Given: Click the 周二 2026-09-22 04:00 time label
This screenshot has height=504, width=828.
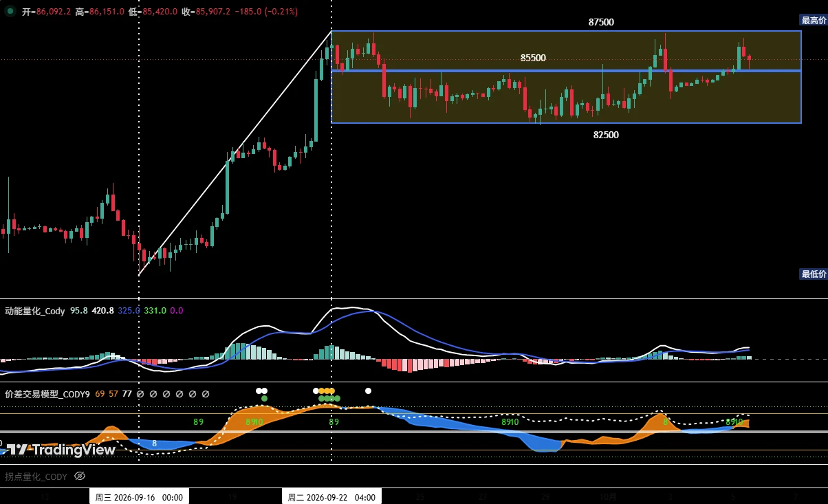Looking at the screenshot, I should tap(331, 497).
